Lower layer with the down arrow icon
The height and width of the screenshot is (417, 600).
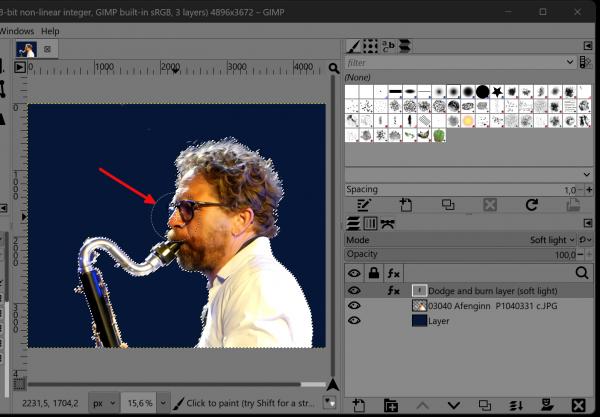[x=453, y=405]
